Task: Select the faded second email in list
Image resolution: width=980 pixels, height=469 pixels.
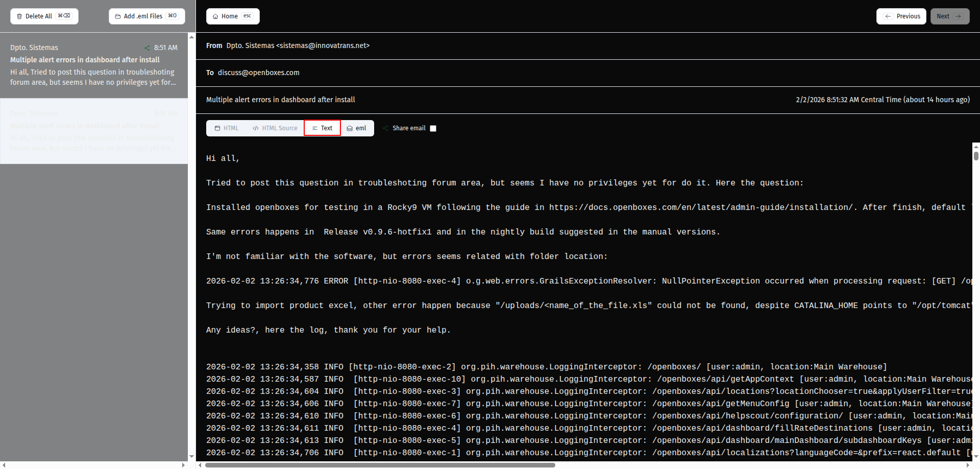Action: tap(94, 131)
